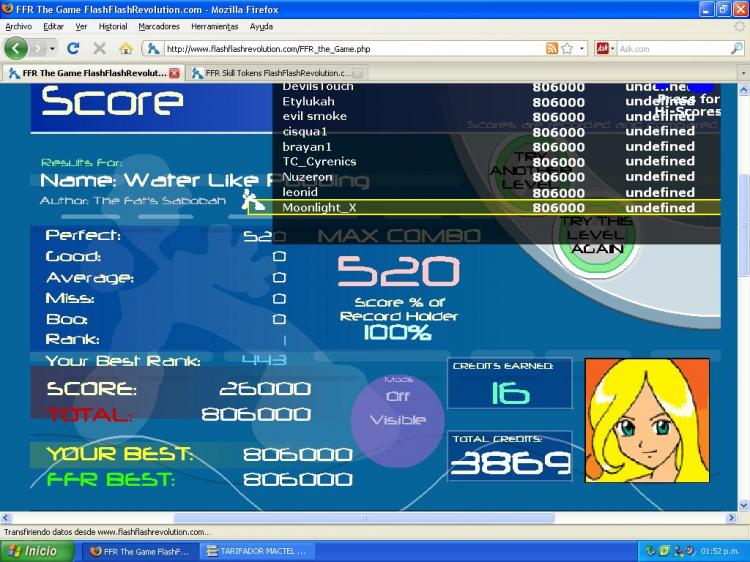
Task: Bookmark page with the star icon
Action: pos(567,48)
